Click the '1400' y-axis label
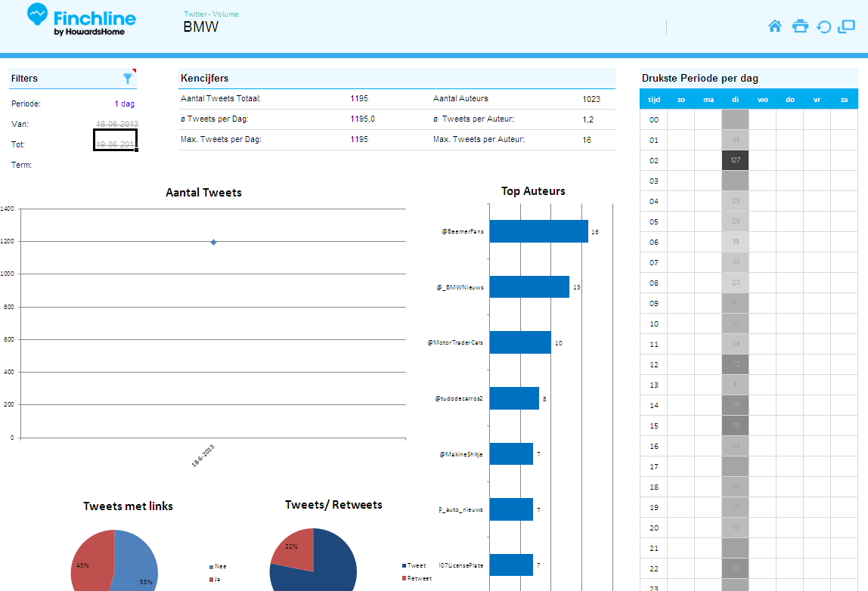 tap(8, 209)
